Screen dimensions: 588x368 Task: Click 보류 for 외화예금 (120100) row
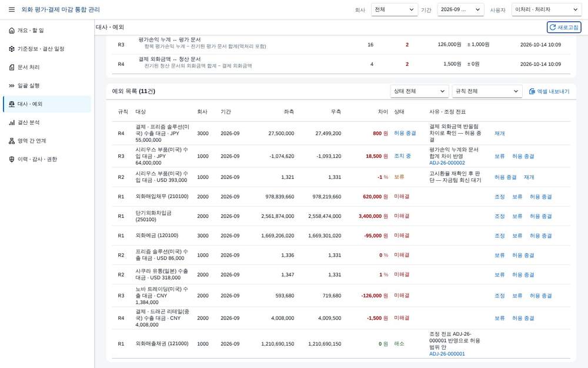[517, 236]
